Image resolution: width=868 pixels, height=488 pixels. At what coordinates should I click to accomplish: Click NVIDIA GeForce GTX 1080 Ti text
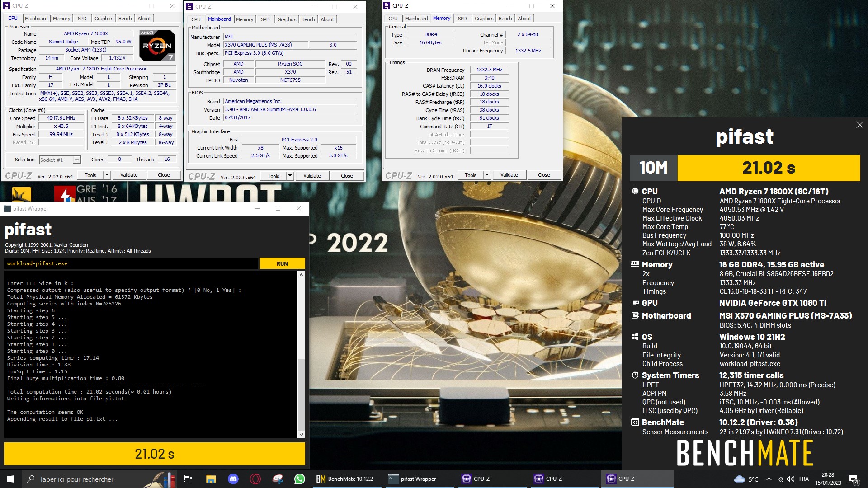(x=773, y=303)
